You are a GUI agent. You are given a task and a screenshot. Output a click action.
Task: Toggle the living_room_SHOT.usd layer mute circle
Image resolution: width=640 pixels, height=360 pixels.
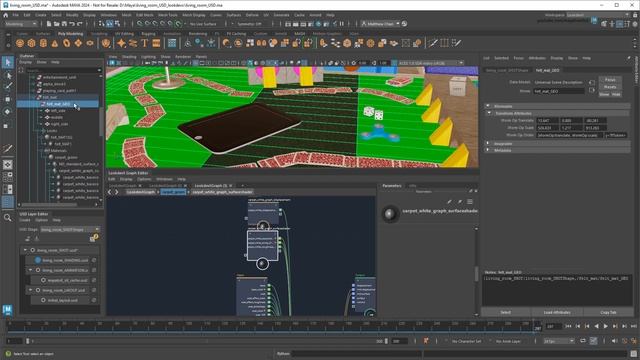click(x=33, y=250)
